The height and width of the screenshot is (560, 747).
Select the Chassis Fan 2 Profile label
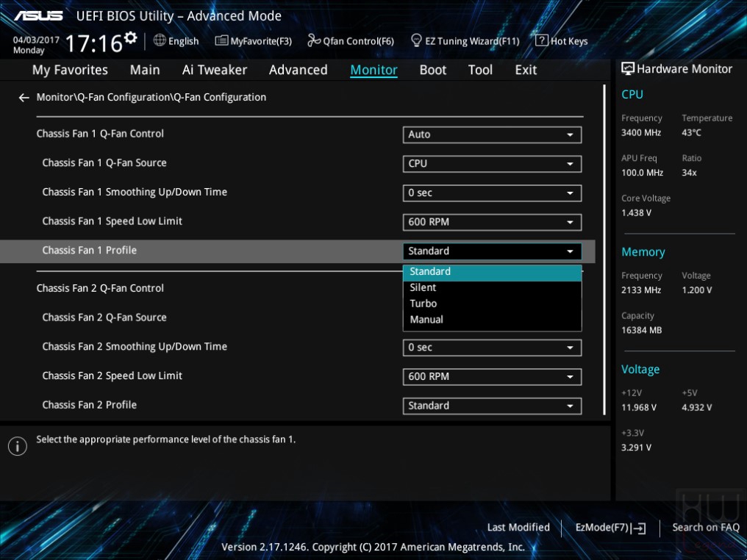coord(90,405)
